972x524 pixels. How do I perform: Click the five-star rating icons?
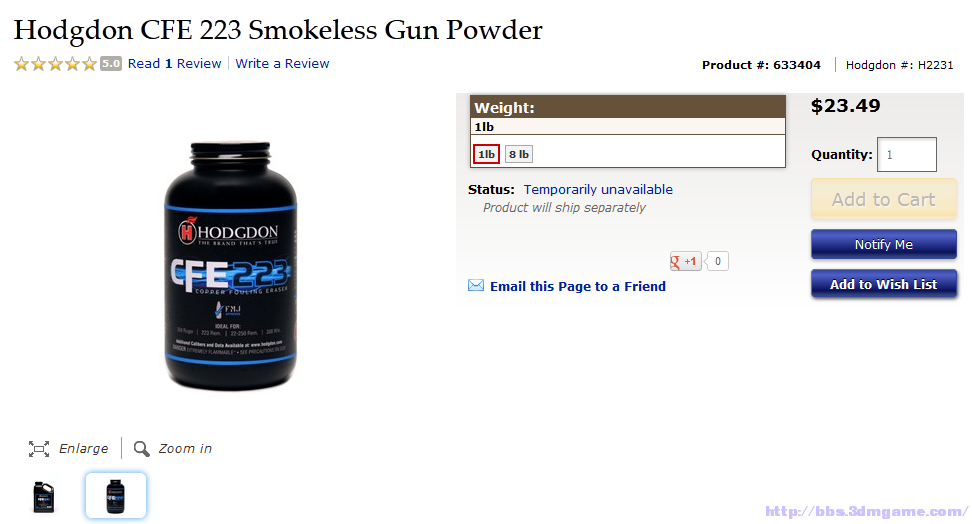(56, 63)
